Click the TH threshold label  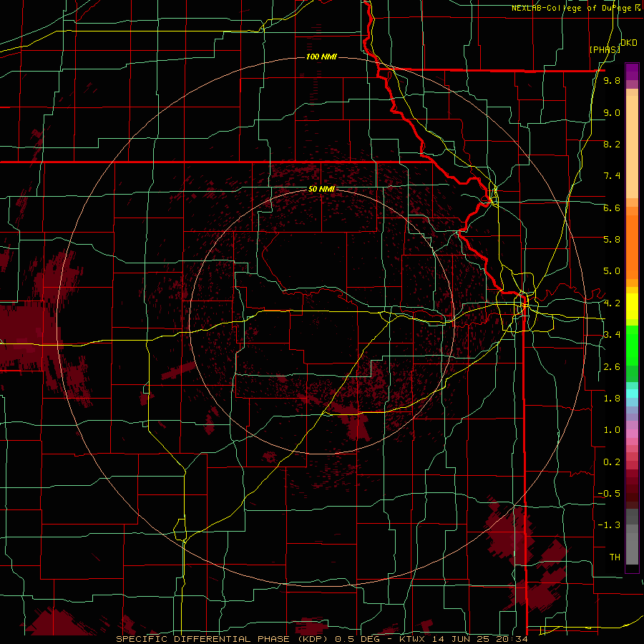(x=615, y=557)
